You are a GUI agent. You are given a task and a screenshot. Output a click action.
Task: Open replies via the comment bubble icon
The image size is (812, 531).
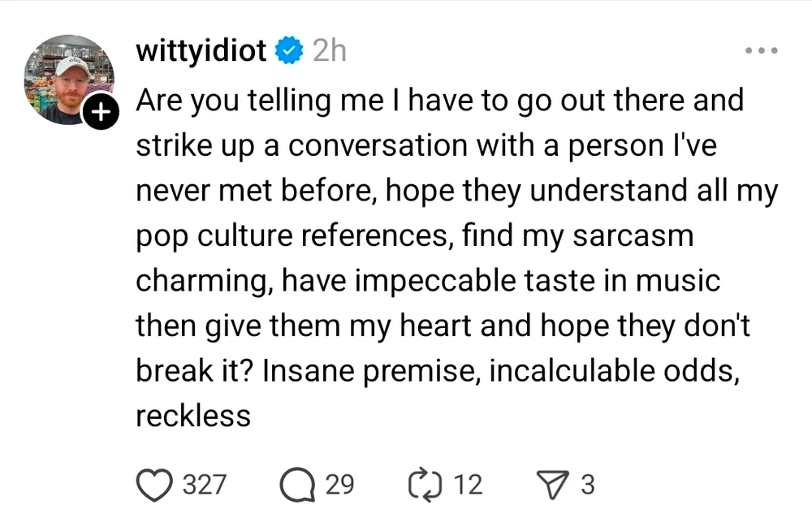pyautogui.click(x=296, y=485)
